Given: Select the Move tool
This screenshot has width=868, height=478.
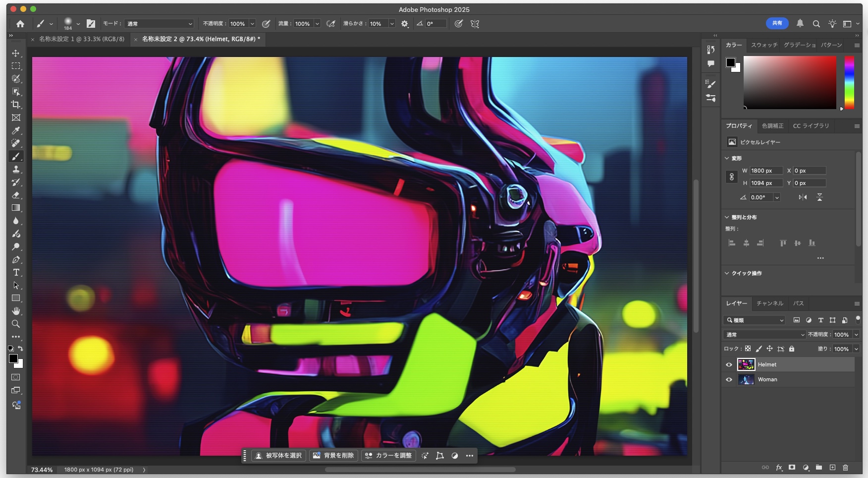Looking at the screenshot, I should coord(16,53).
